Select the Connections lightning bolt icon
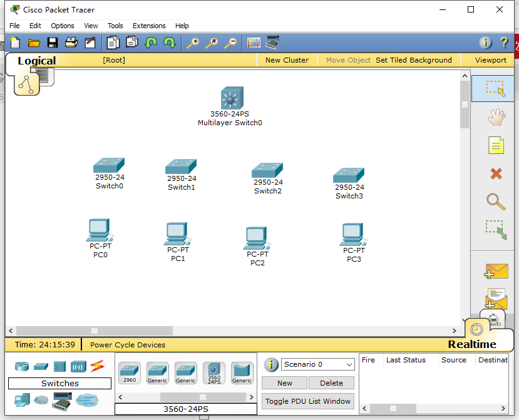The height and width of the screenshot is (420, 519). tap(97, 366)
